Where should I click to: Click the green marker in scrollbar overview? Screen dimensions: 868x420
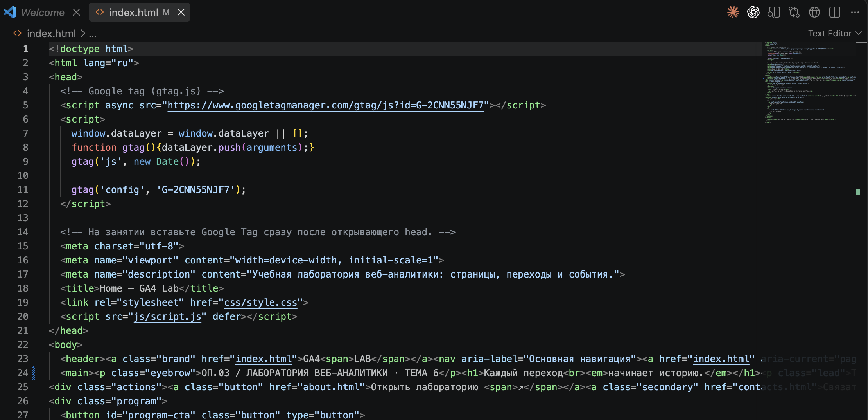[858, 192]
